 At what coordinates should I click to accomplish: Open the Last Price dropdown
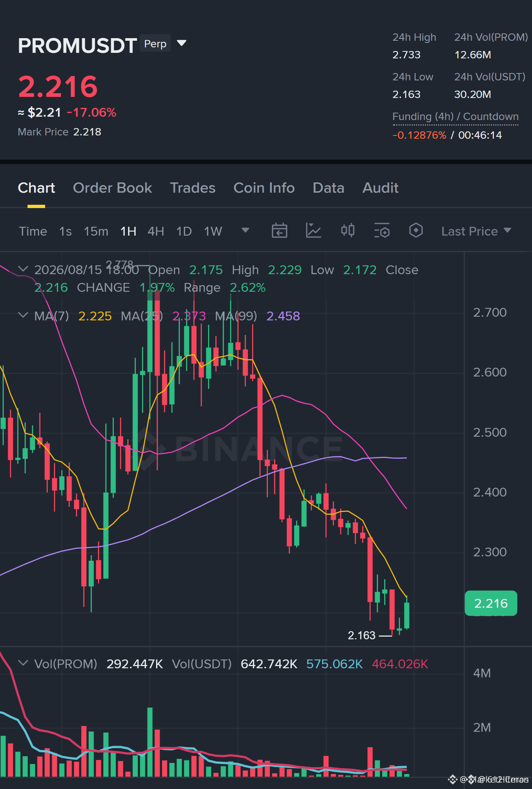pos(476,231)
